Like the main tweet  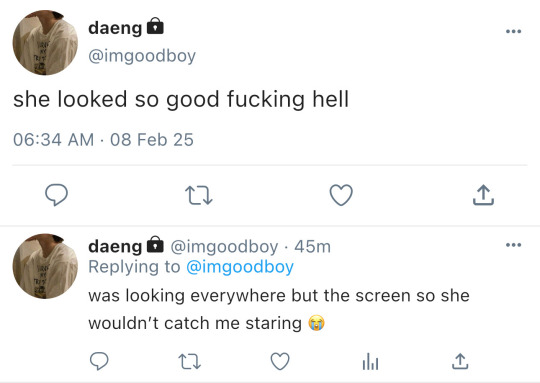(x=341, y=195)
